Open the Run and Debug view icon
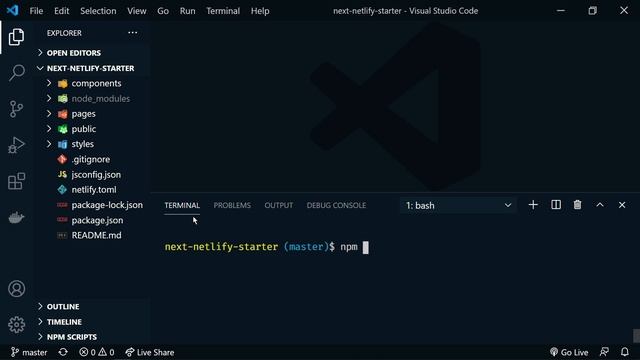640x360 pixels. click(16, 145)
